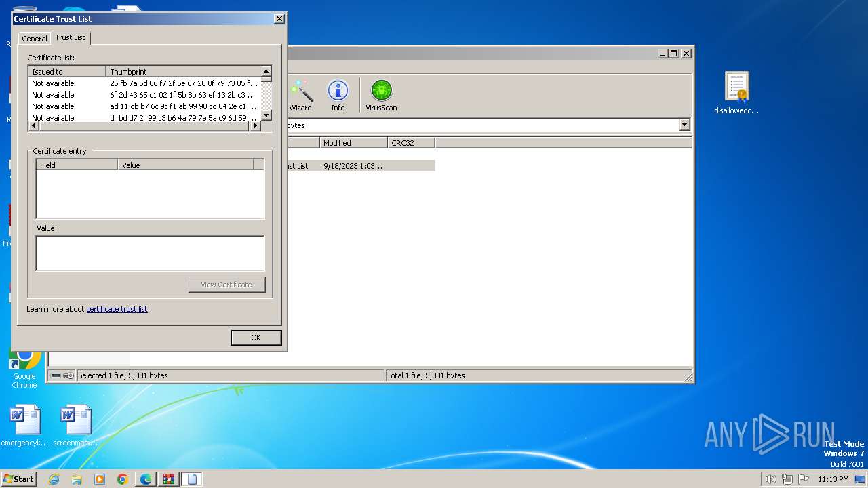Viewport: 868px width, 488px height.
Task: Click inside the Value text box
Action: tap(150, 253)
